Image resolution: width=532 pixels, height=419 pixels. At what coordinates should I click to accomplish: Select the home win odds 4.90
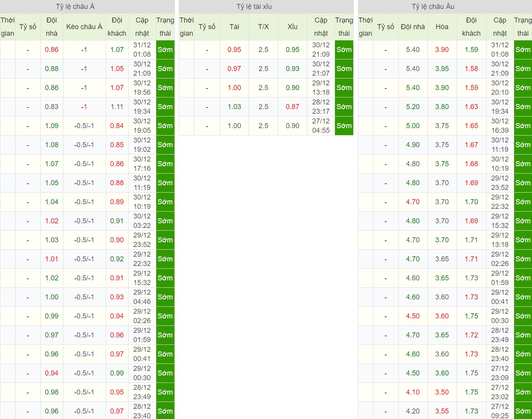point(413,145)
